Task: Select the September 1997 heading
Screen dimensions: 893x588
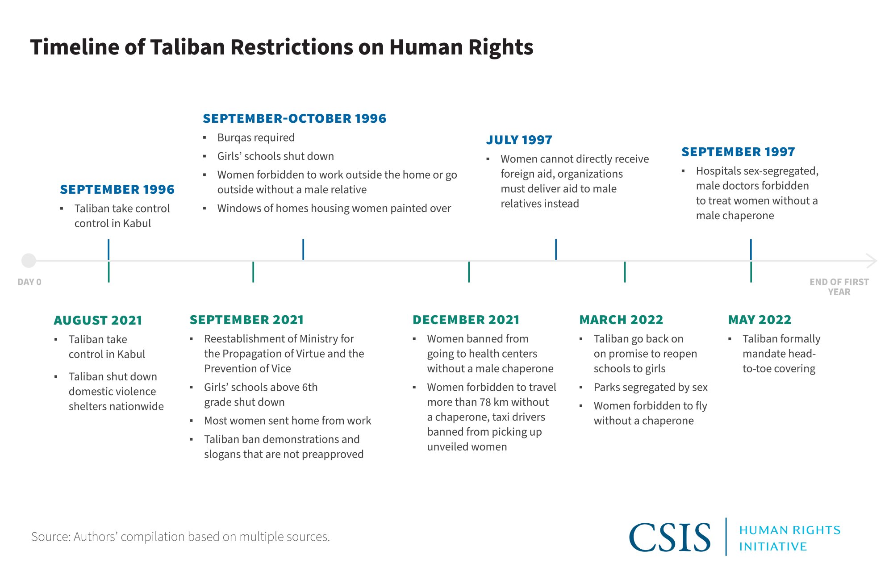Action: 738,152
